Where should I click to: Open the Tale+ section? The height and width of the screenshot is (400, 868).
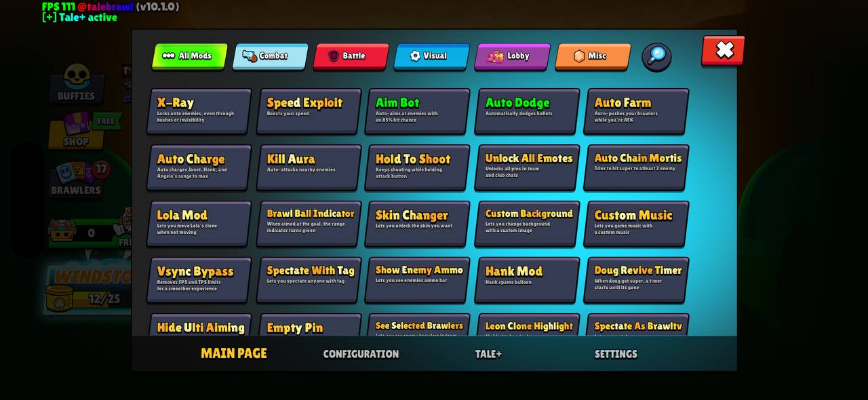coord(488,354)
